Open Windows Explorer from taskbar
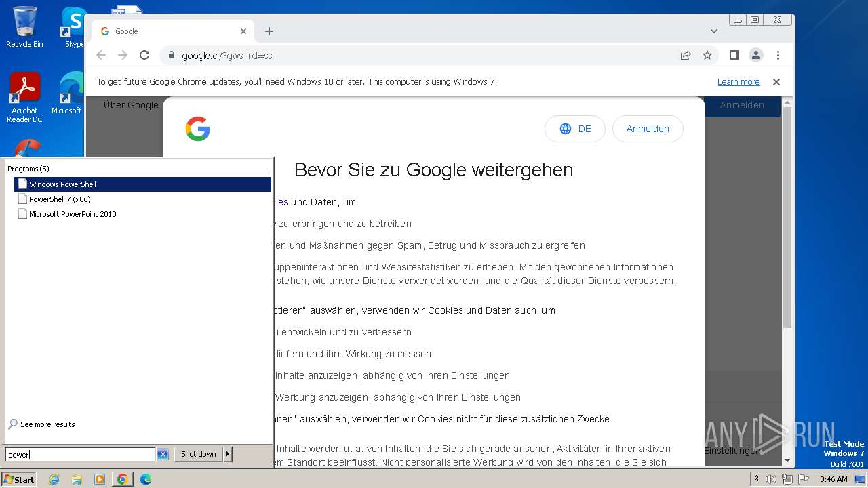868x488 pixels. (77, 479)
